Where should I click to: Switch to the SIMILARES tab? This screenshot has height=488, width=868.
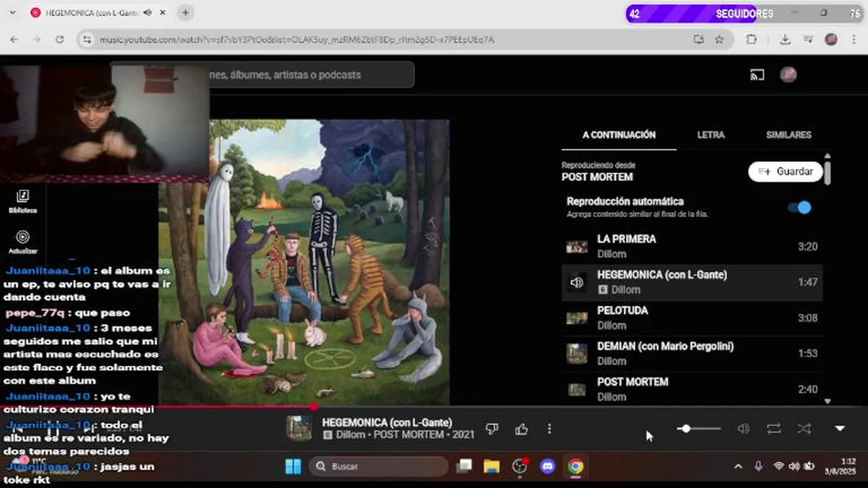pos(789,135)
